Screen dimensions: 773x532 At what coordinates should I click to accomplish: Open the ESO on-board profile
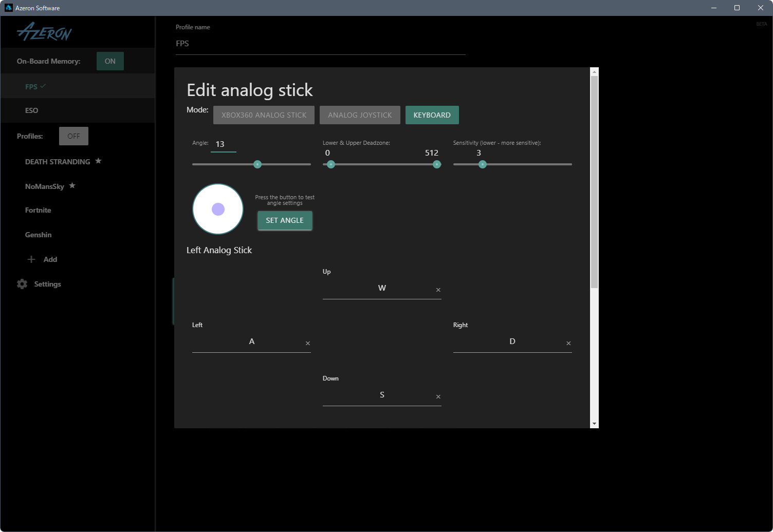(78, 110)
